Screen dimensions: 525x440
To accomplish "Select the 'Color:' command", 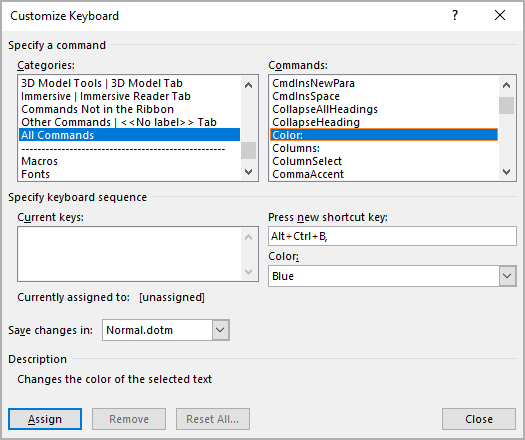I will (x=384, y=135).
